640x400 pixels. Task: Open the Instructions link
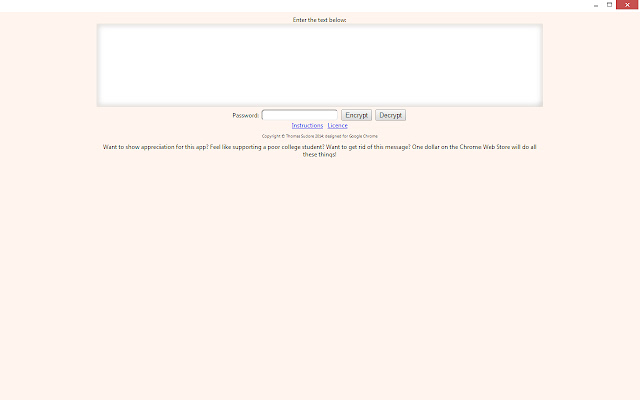point(307,126)
